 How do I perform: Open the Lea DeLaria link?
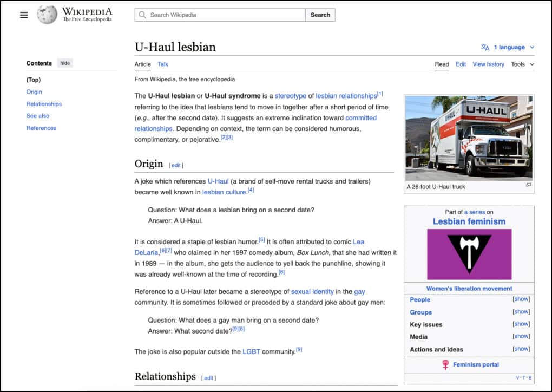[358, 242]
